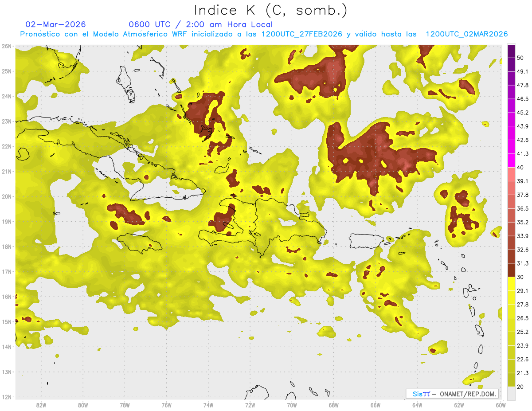Select the "24N" latitude label
Image resolution: width=532 pixels, height=411 pixels.
(x=7, y=96)
